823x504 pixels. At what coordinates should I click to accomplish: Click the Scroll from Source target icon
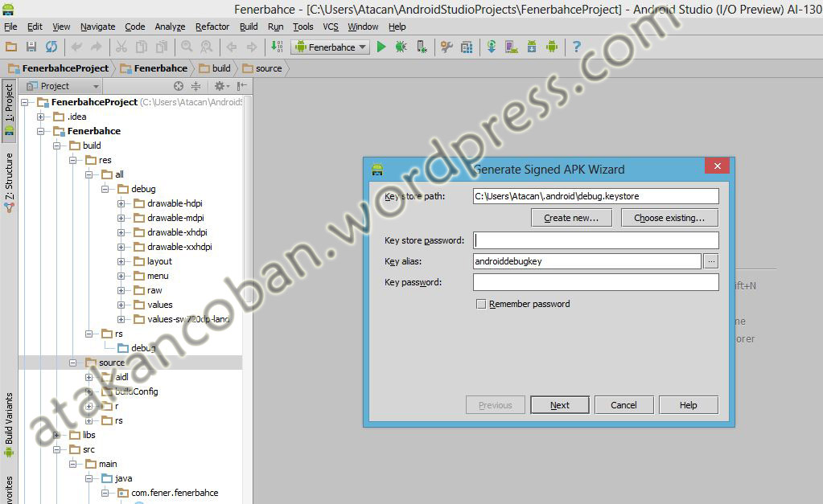[x=179, y=86]
